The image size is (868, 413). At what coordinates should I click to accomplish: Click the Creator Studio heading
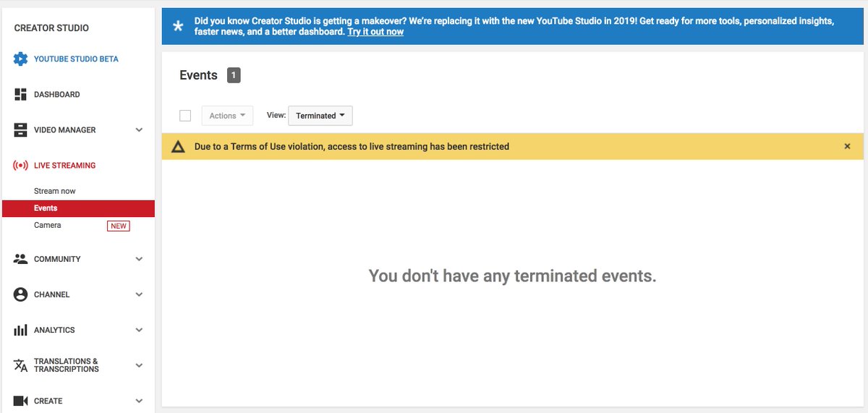click(x=51, y=28)
